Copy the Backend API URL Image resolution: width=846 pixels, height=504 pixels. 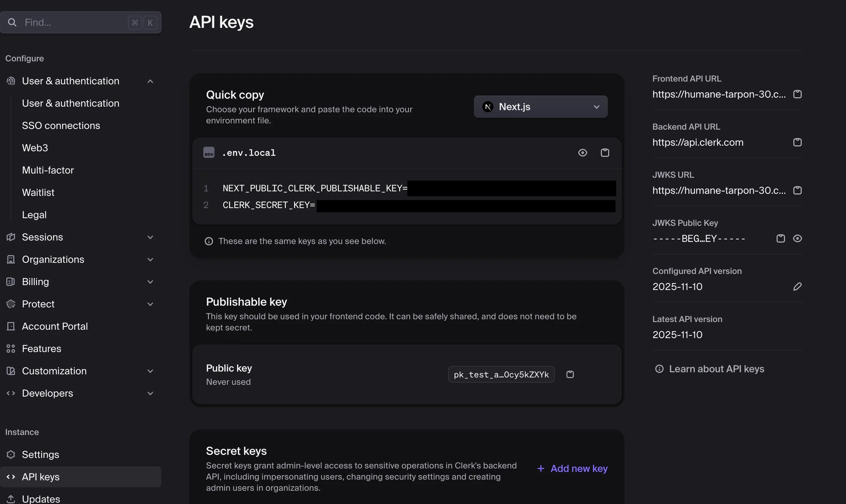pyautogui.click(x=797, y=143)
